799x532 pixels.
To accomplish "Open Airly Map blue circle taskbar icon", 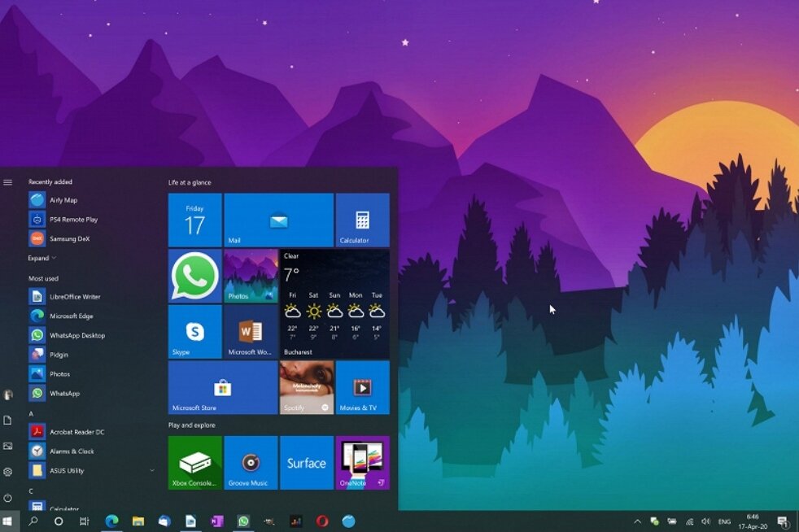I will [348, 521].
